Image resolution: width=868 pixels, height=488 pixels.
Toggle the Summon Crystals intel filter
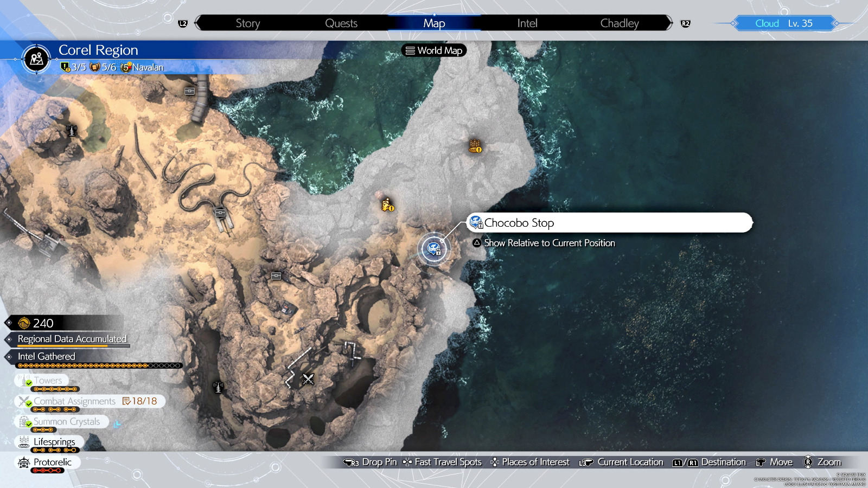66,422
